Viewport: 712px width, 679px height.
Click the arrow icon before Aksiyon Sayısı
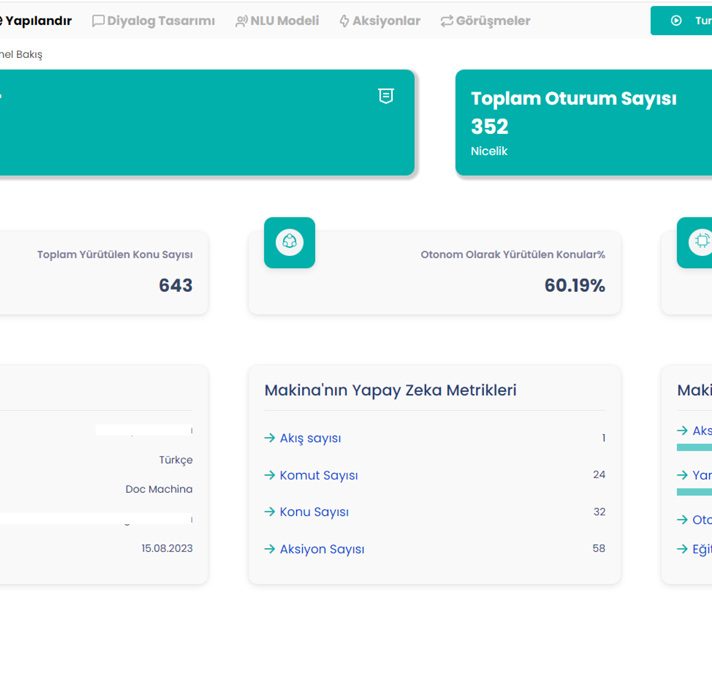[x=270, y=549]
